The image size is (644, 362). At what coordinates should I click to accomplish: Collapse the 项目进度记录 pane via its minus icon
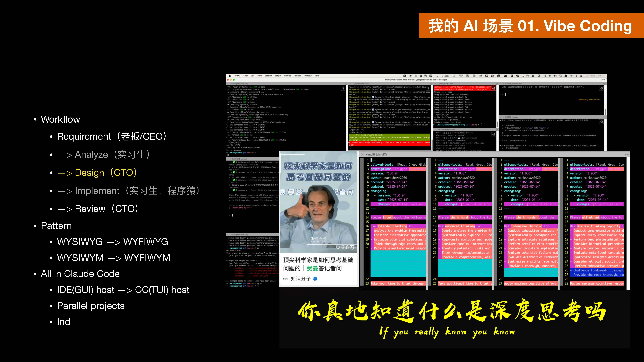(605, 84)
